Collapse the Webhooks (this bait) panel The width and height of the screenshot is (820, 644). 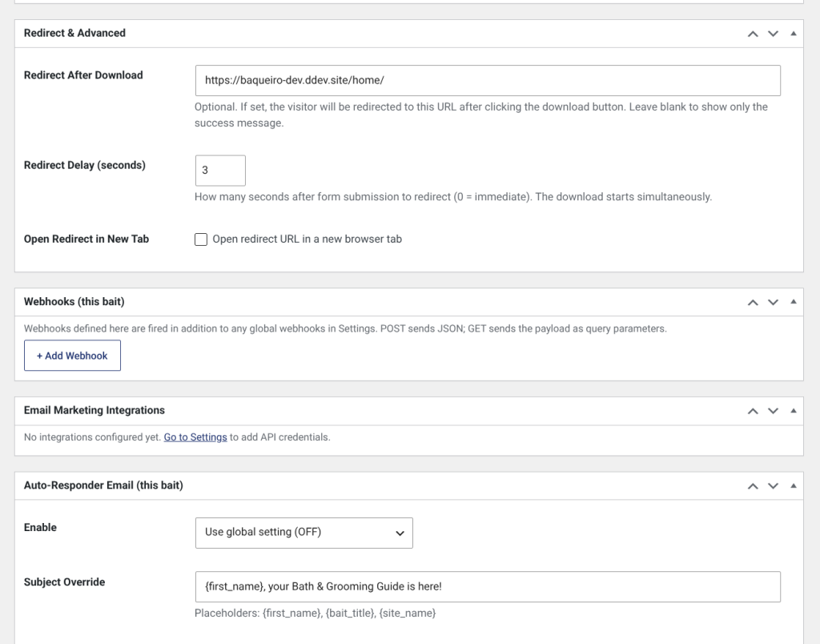coord(794,302)
